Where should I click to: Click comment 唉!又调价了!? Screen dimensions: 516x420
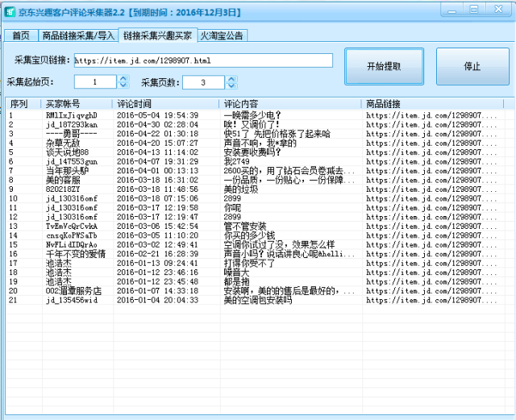(252, 124)
